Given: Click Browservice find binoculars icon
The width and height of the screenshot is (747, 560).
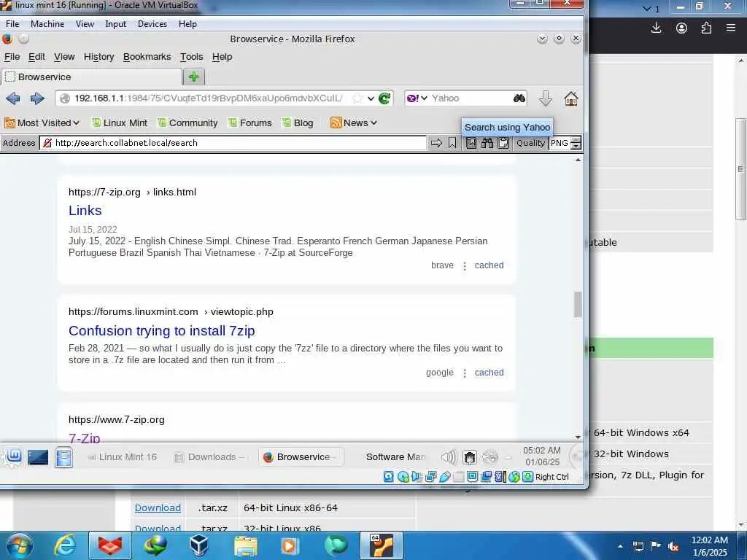Looking at the screenshot, I should pyautogui.click(x=487, y=143).
